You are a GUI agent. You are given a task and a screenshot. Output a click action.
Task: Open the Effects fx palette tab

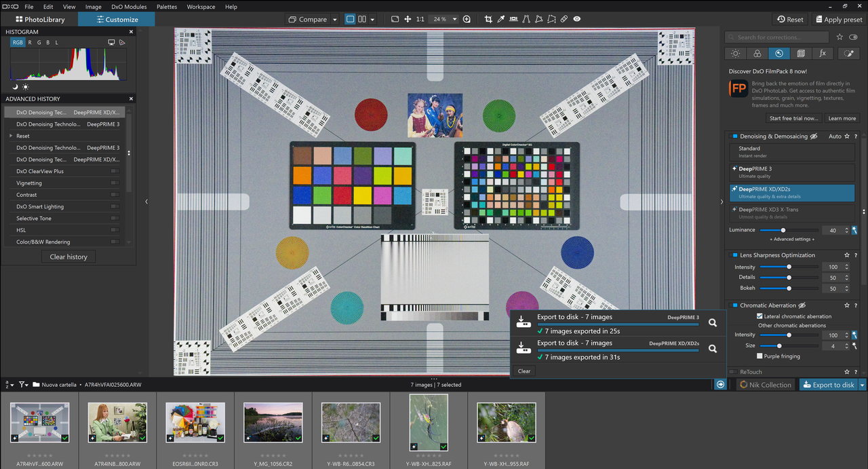tap(823, 54)
